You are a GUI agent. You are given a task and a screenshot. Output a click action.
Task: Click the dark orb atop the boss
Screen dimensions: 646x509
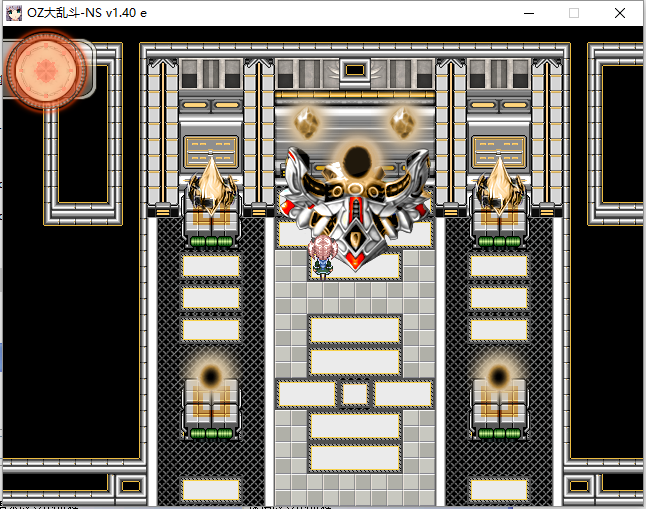pyautogui.click(x=357, y=161)
